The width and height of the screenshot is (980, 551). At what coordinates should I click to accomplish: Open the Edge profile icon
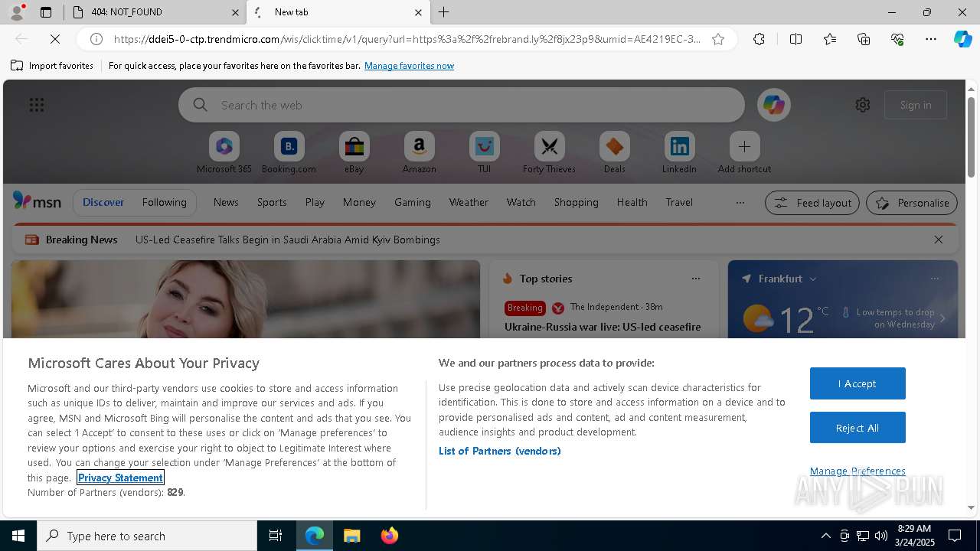coord(17,12)
